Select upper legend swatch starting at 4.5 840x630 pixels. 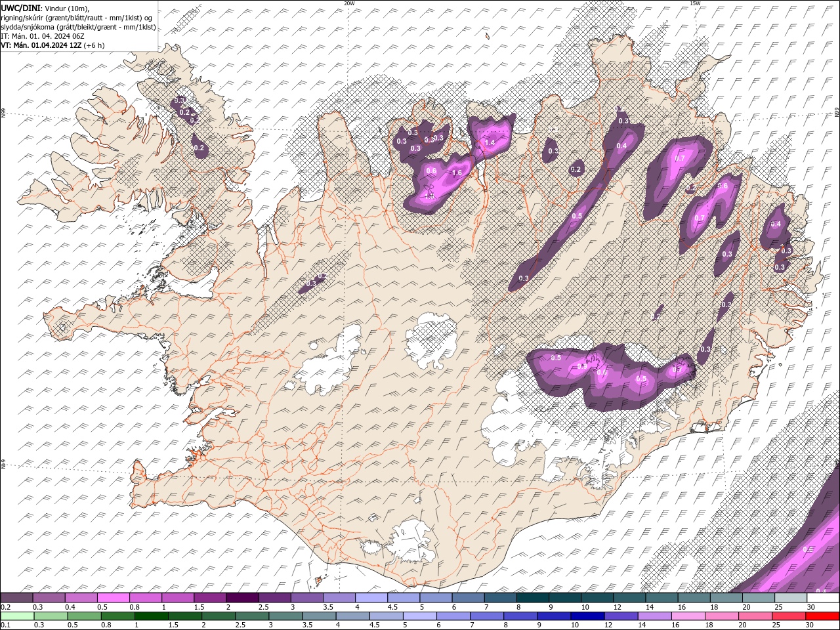tap(403, 598)
